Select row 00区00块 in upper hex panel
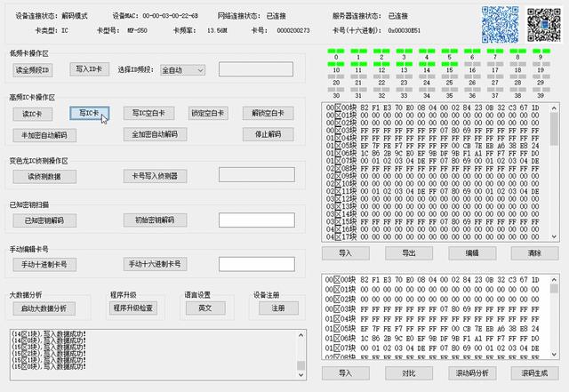This screenshot has width=569, height=392. point(433,108)
